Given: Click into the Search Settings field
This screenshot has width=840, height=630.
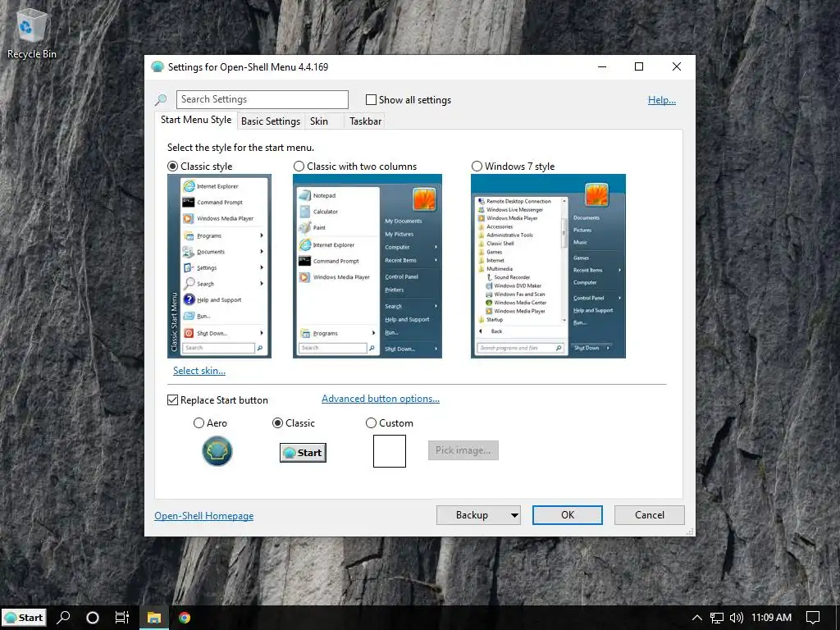Looking at the screenshot, I should pos(262,99).
